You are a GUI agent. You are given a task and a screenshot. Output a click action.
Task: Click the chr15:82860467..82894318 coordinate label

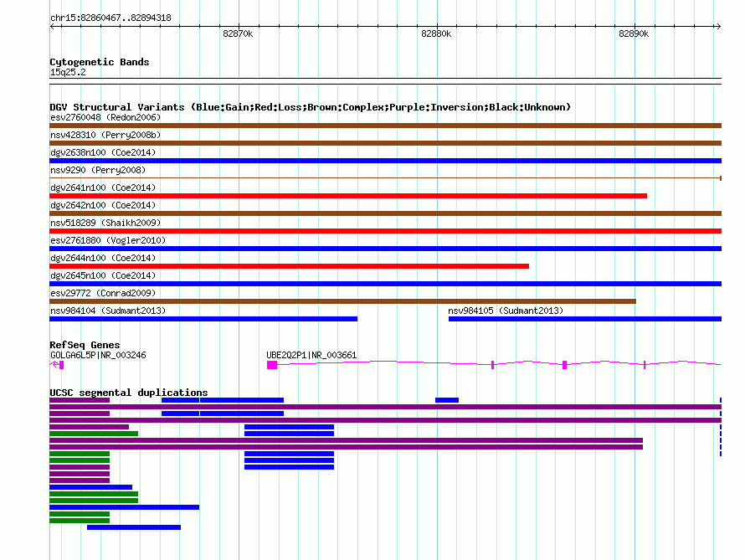coord(110,18)
